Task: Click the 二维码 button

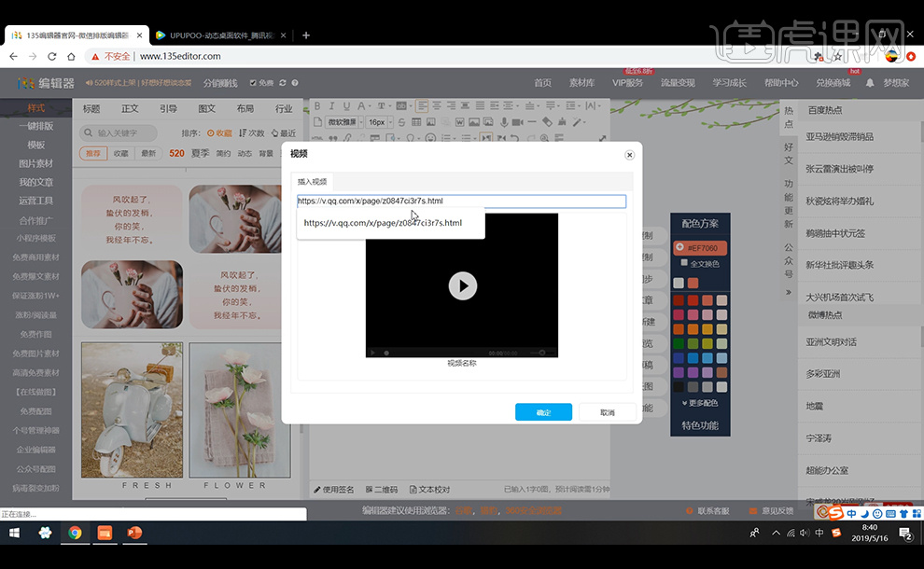Action: point(382,490)
